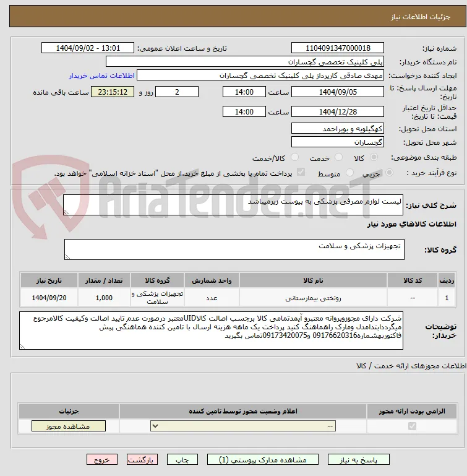Click the announcement date field 1404/09/02 - 13:01
Screen dimensions: 467x476
88,48
